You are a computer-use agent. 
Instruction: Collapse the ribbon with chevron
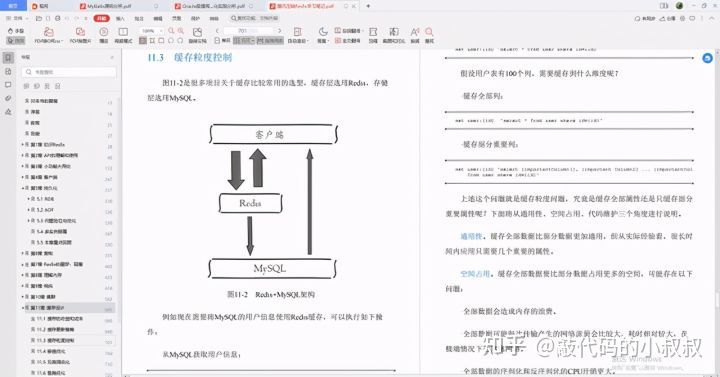click(712, 18)
